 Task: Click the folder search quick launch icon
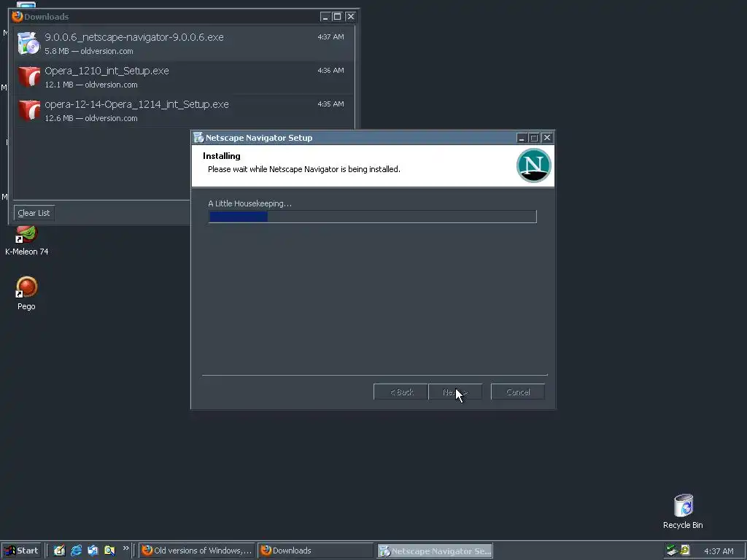pyautogui.click(x=109, y=551)
